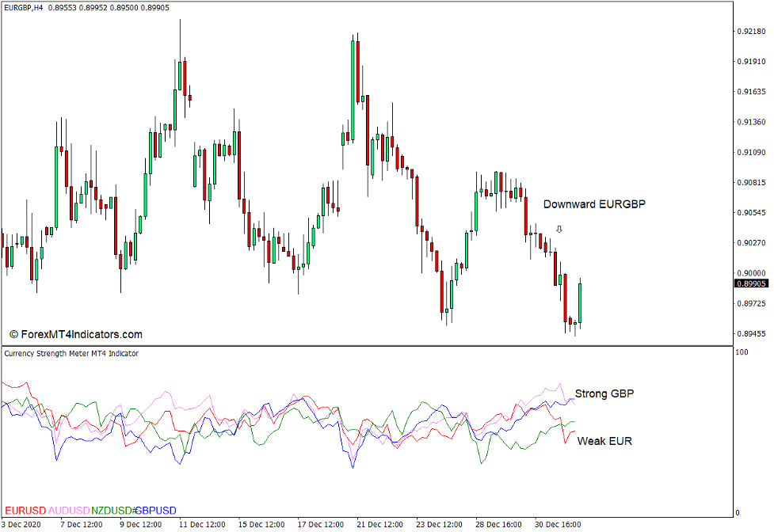The width and height of the screenshot is (774, 532).
Task: Open the ForexMT4Indicators.com copyright link
Action: [x=75, y=334]
